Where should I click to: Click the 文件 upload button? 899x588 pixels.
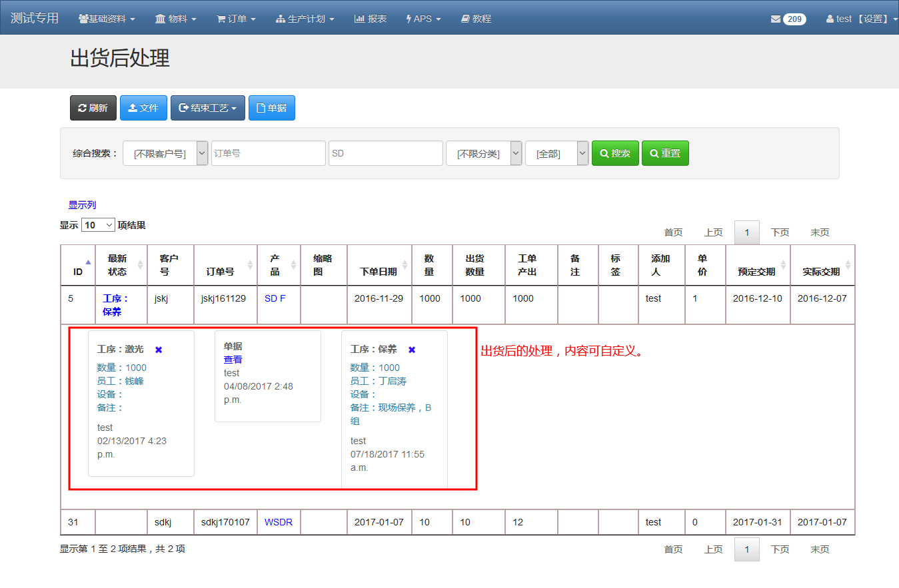tap(143, 108)
